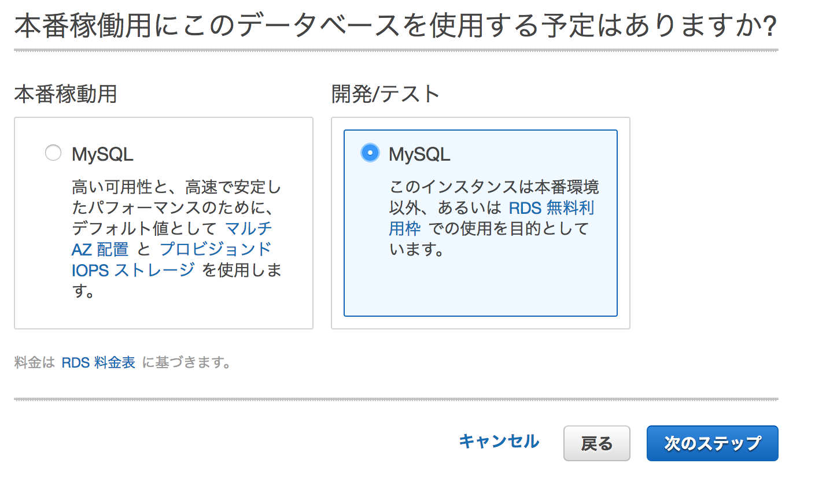The width and height of the screenshot is (826, 504).
Task: Click the 戻る button to go back
Action: tap(596, 443)
